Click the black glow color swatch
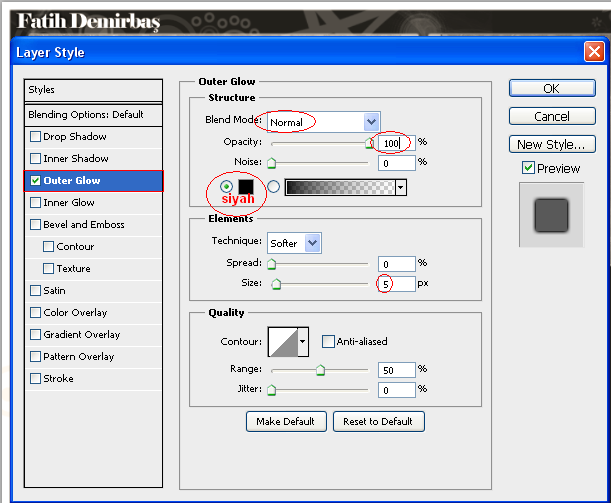Image resolution: width=611 pixels, height=503 pixels. (x=246, y=187)
